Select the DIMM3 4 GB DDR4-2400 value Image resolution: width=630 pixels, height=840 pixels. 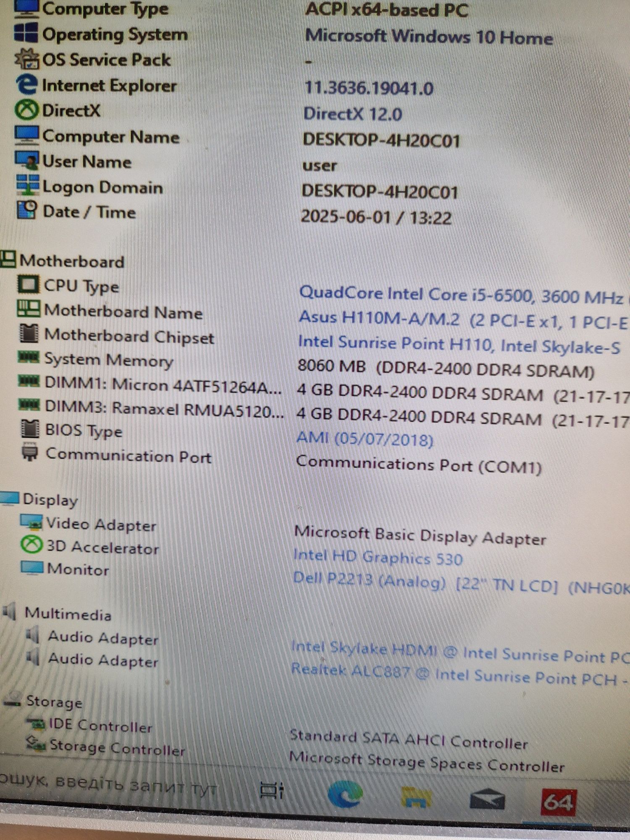click(x=462, y=417)
